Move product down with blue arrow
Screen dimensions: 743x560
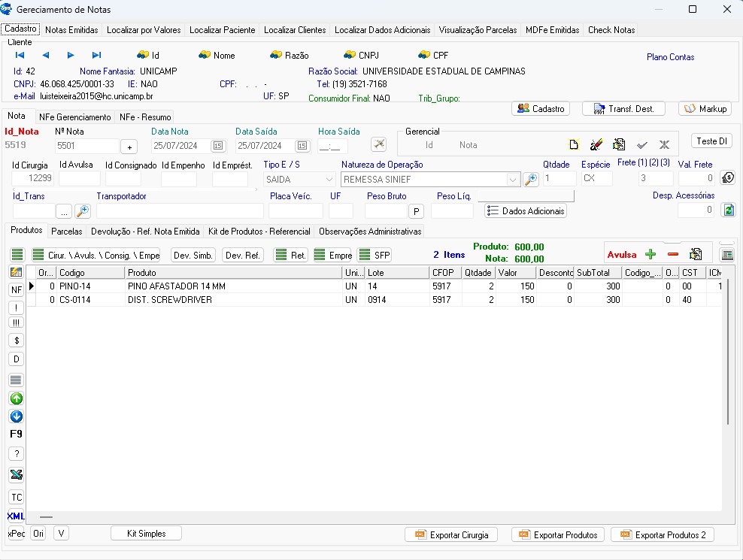16,416
